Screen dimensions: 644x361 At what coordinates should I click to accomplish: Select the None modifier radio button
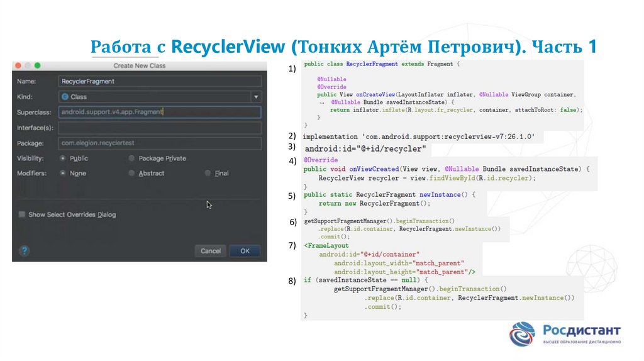(x=63, y=173)
